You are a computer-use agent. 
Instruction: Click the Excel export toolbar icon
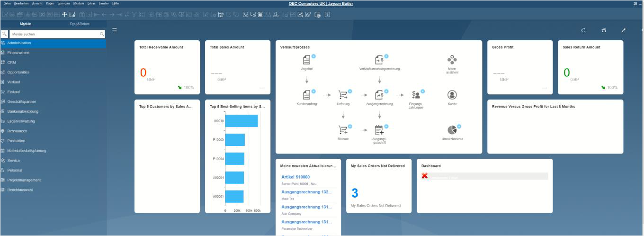click(x=42, y=15)
